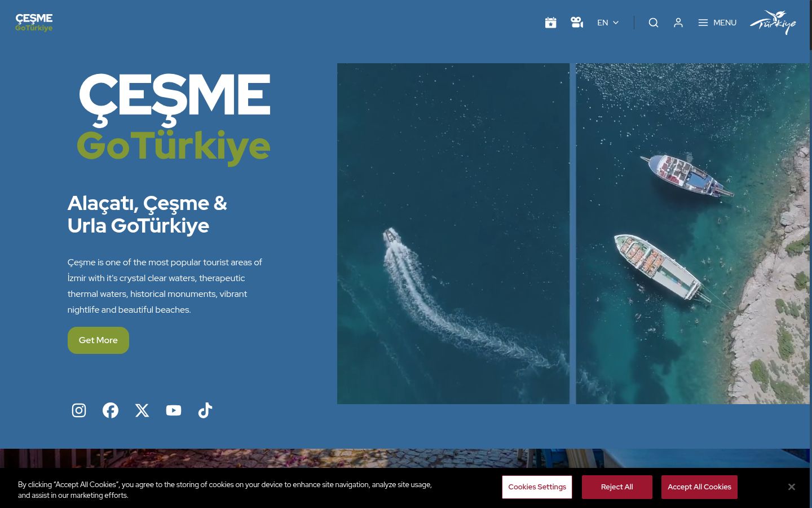Click the speedboat video panel
This screenshot has height=508, width=812.
click(453, 234)
